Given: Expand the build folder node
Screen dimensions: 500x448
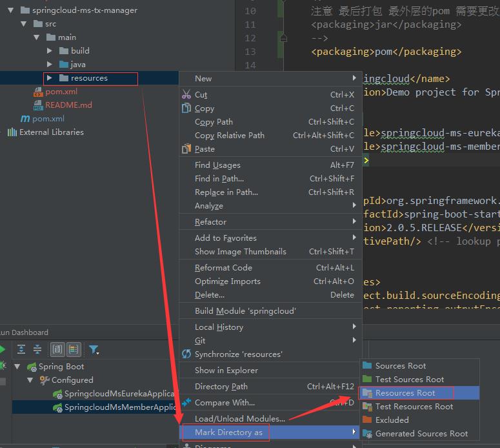Looking at the screenshot, I should [50, 50].
